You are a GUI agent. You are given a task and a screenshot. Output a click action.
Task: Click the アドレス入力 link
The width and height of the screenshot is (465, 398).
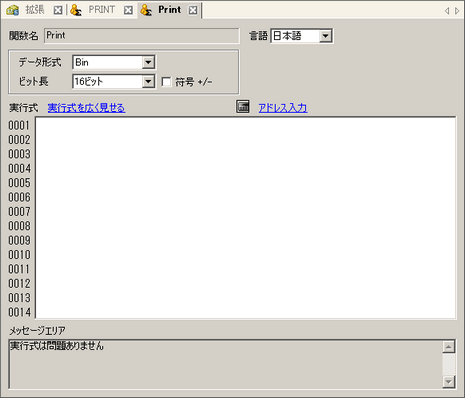point(283,108)
